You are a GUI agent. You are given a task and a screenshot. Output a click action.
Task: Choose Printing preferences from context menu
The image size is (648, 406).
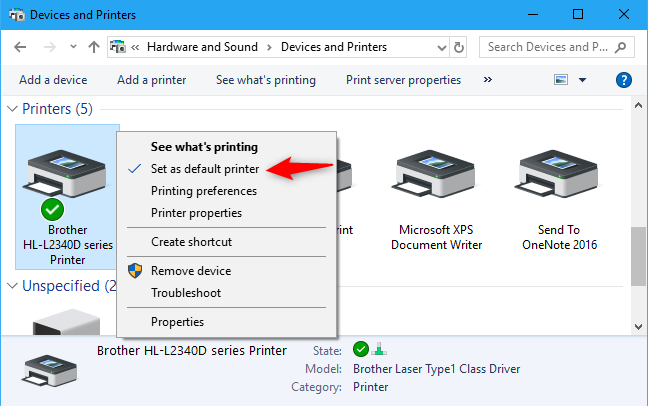coord(204,191)
